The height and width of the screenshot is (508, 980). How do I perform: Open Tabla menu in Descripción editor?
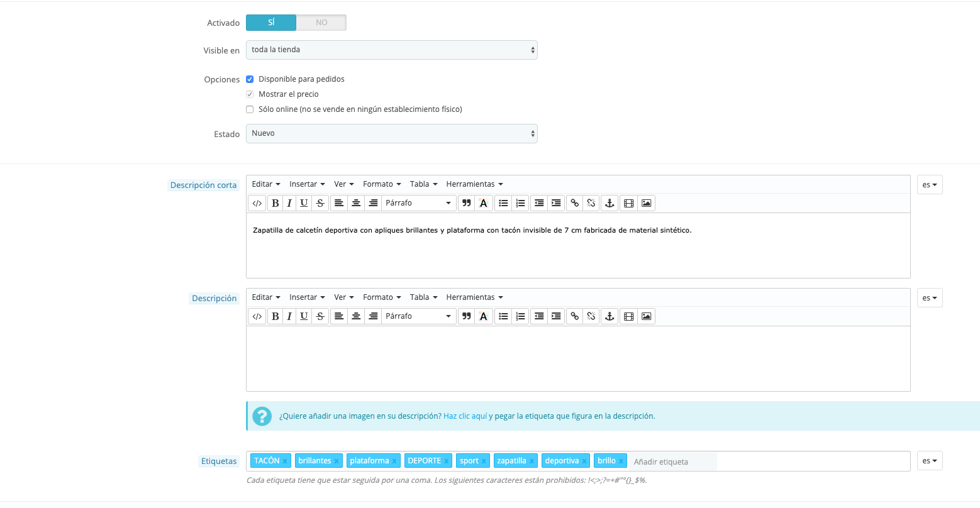tap(423, 297)
